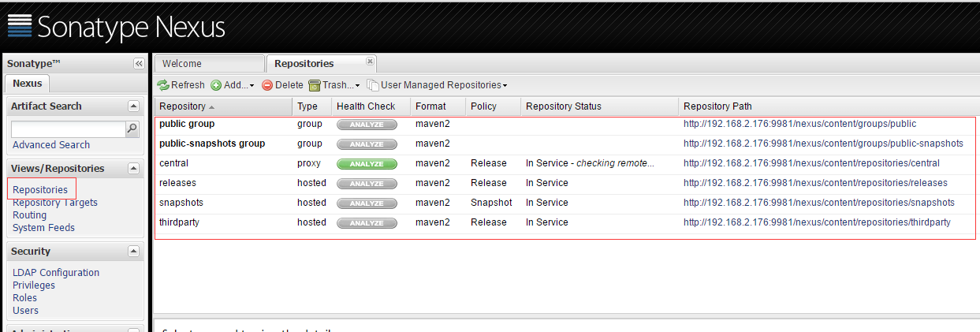Image resolution: width=980 pixels, height=332 pixels.
Task: Open the Add dropdown arrow
Action: click(x=252, y=85)
